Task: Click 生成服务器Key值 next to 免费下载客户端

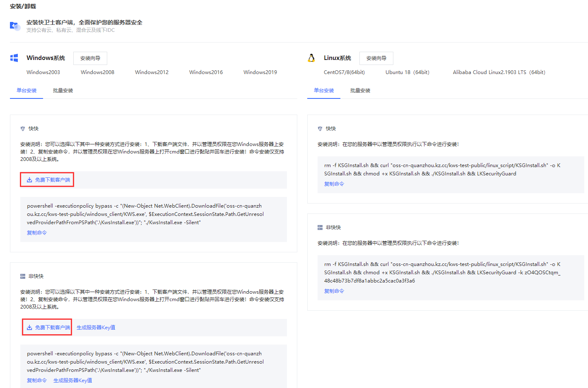Action: pos(96,328)
